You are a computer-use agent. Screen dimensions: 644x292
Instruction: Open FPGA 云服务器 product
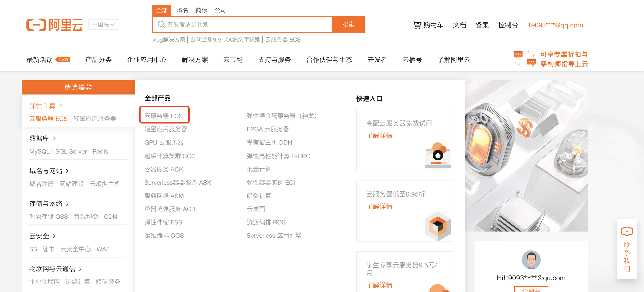(x=268, y=129)
